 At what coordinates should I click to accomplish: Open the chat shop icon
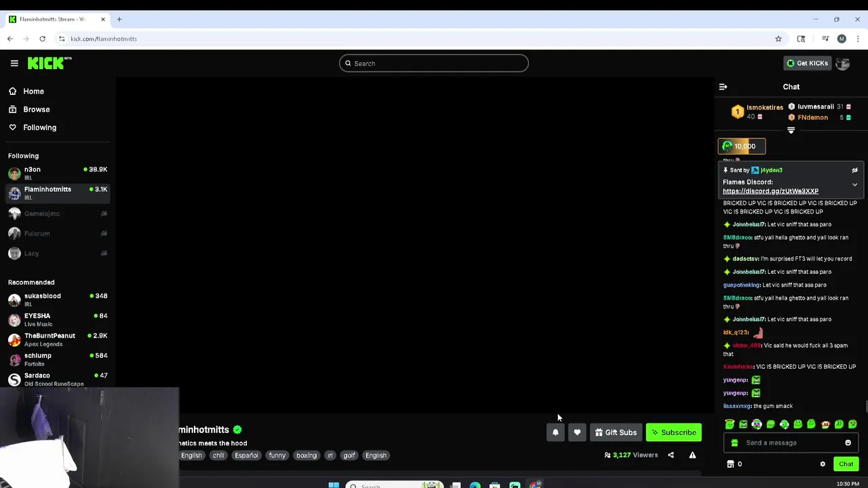(x=730, y=464)
